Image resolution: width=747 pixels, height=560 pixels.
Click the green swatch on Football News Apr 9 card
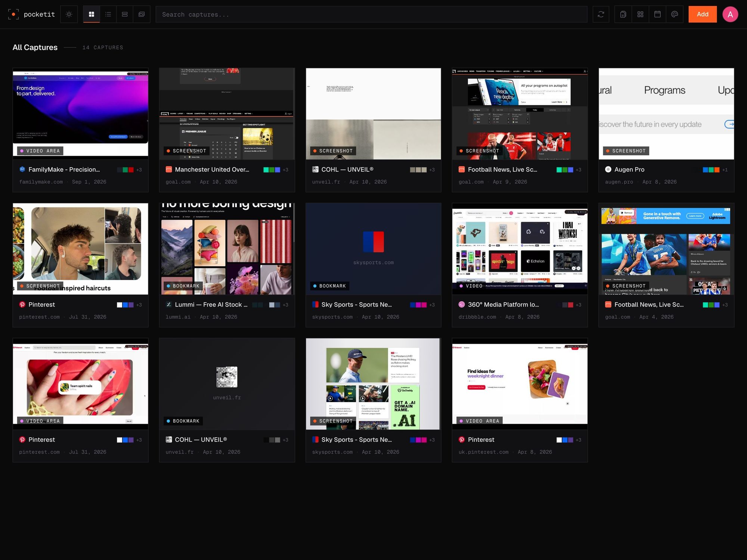pos(565,170)
